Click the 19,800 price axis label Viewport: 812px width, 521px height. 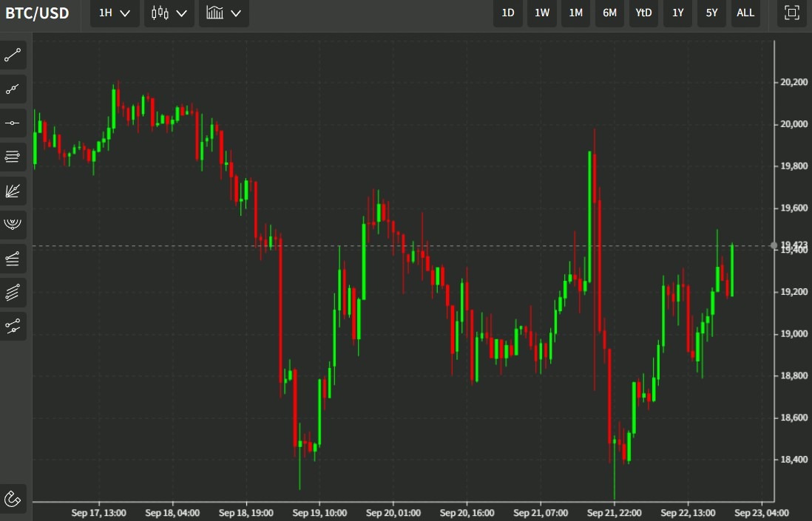[794, 166]
